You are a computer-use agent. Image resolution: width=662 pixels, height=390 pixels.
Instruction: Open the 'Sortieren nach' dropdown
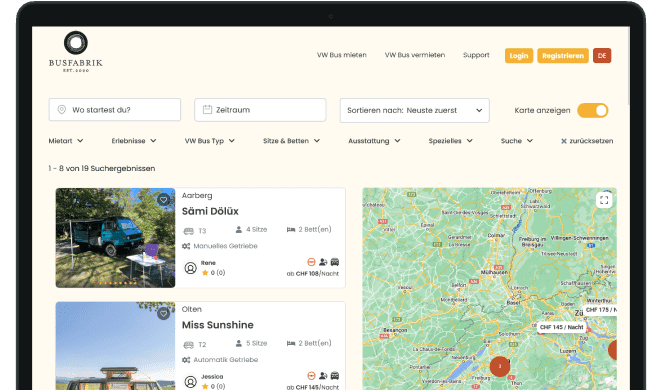click(415, 111)
